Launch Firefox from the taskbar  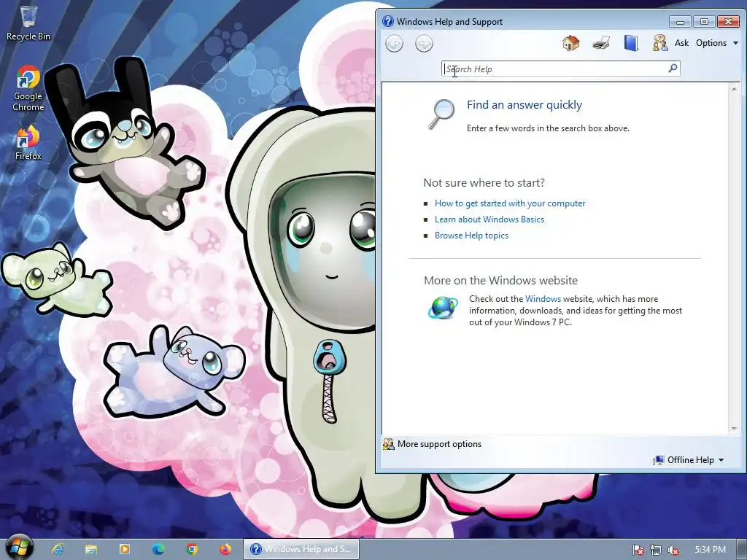(225, 550)
